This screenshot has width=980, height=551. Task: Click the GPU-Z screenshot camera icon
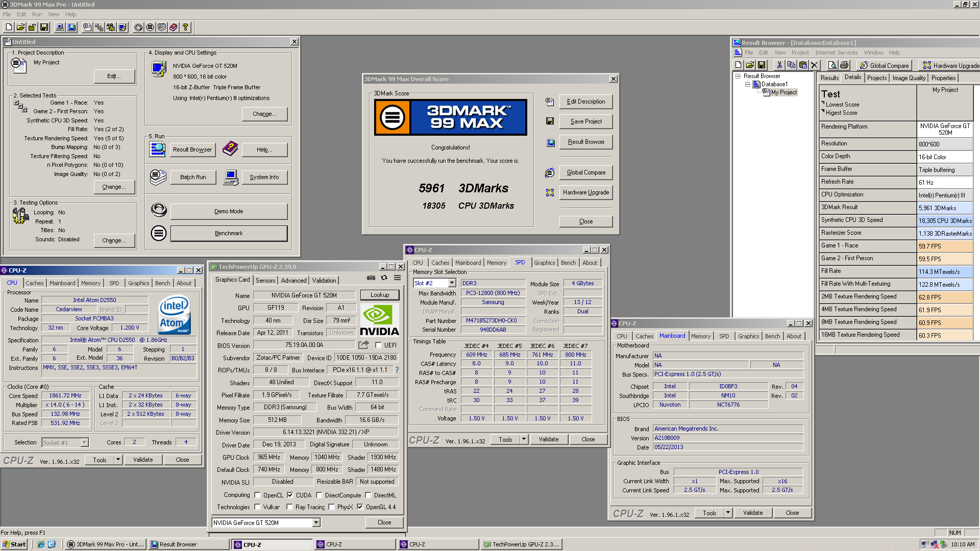tap(371, 278)
